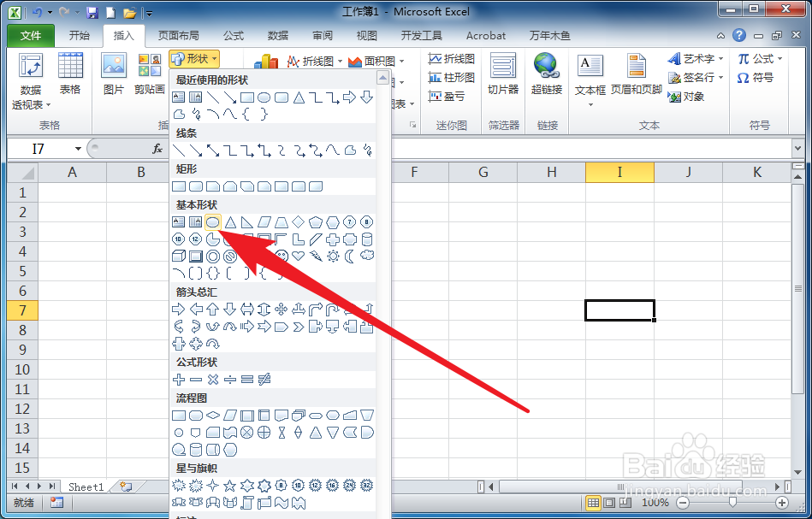This screenshot has height=519, width=812.
Task: Choose the flowchart Summing Junction shape
Action: click(x=247, y=433)
